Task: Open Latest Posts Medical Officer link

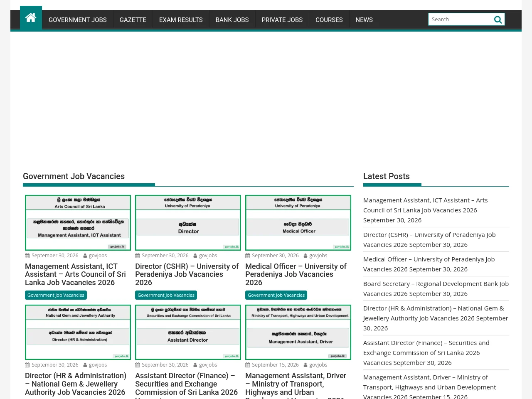Action: [x=429, y=264]
